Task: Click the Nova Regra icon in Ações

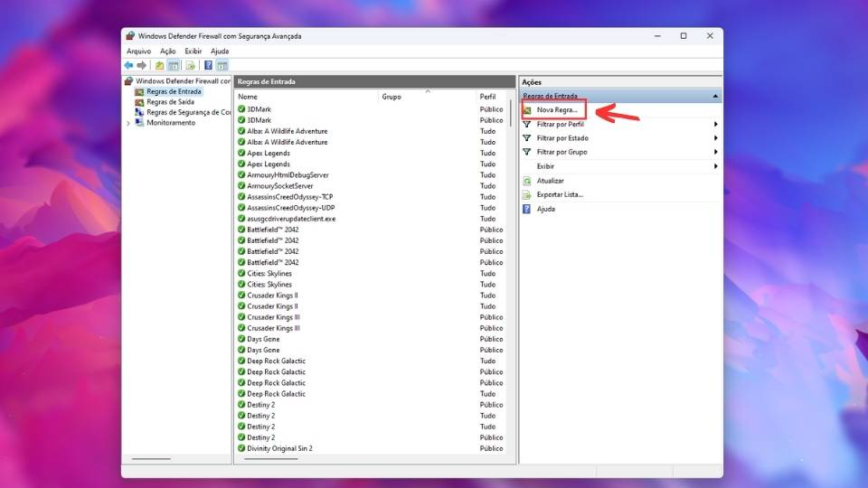Action: (527, 110)
